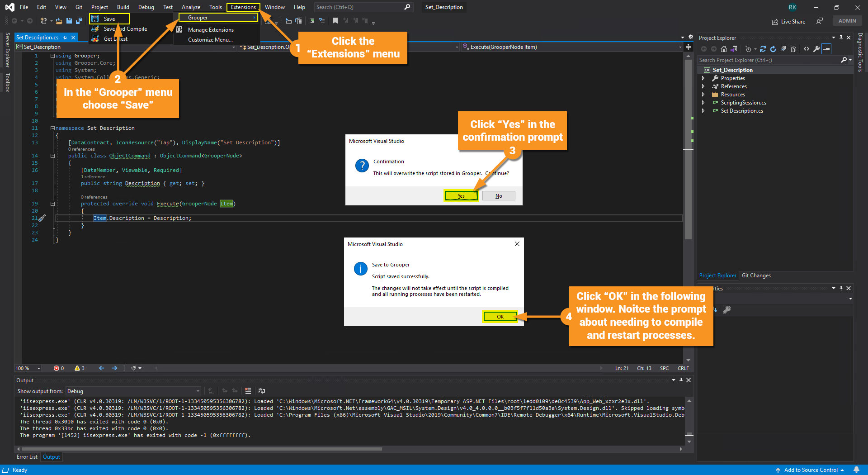Click the Home icon in Project Explorer
This screenshot has height=475, width=868.
(x=724, y=49)
